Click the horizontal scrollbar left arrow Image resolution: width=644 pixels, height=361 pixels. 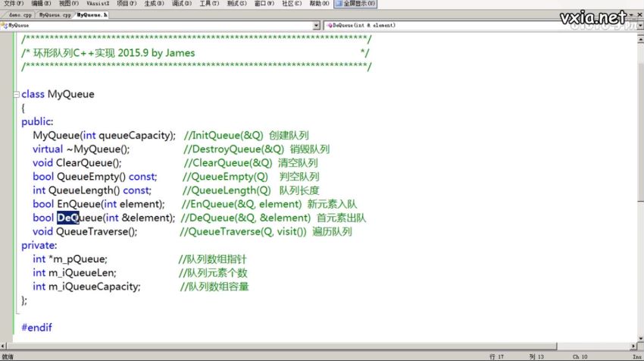[x=4, y=346]
